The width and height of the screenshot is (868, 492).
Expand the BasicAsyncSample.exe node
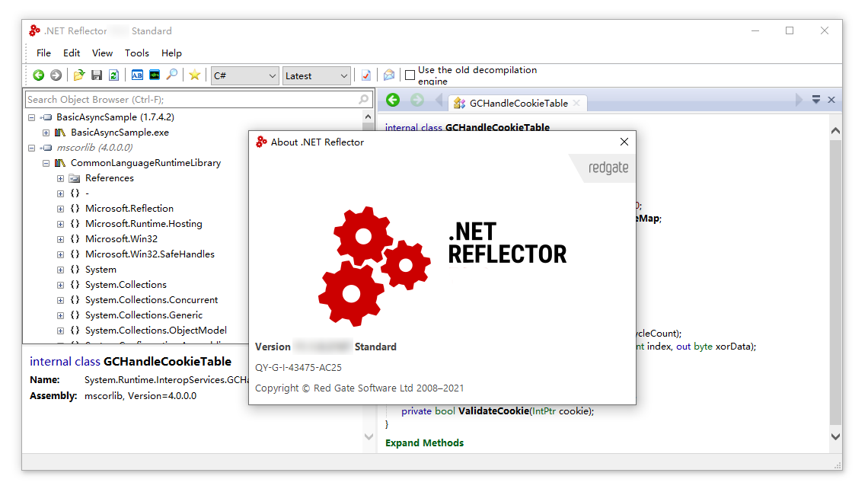[x=46, y=133]
